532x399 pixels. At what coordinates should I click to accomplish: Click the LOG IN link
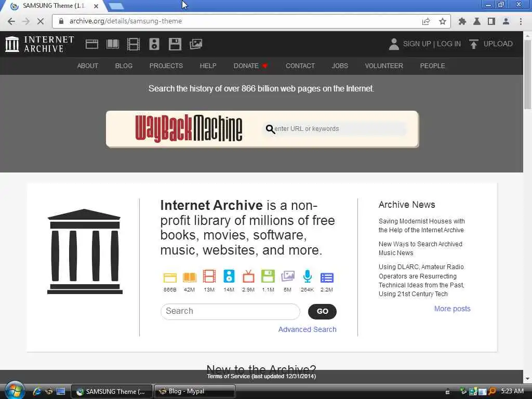(x=448, y=44)
